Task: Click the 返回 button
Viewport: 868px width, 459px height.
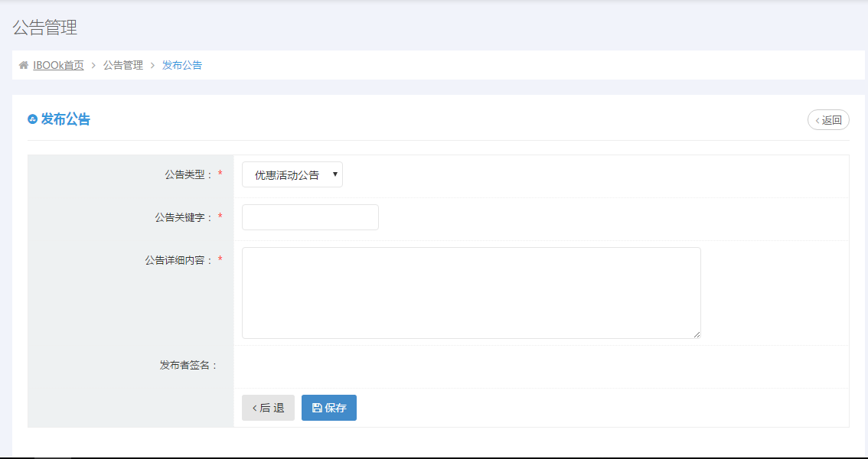Action: [x=828, y=120]
